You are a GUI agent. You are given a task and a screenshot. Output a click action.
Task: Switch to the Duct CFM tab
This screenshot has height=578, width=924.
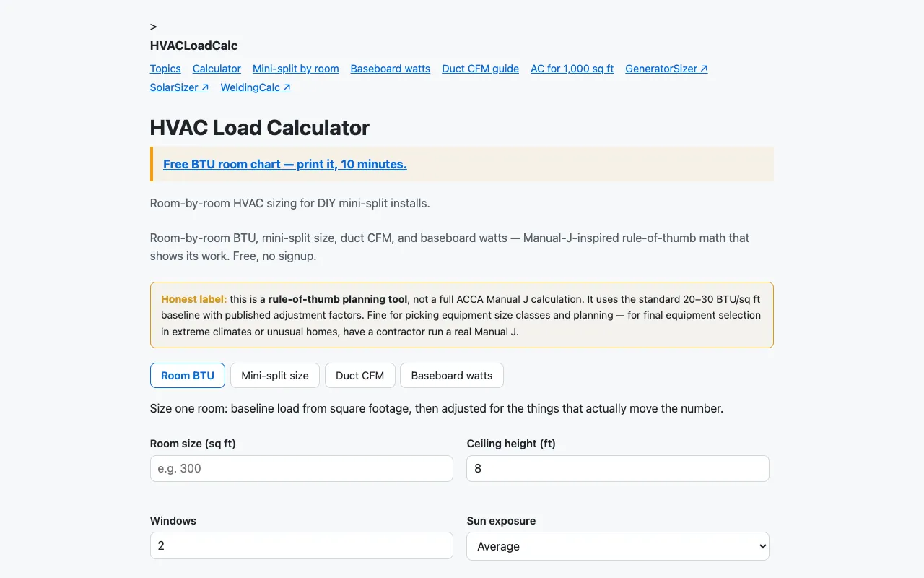click(360, 376)
